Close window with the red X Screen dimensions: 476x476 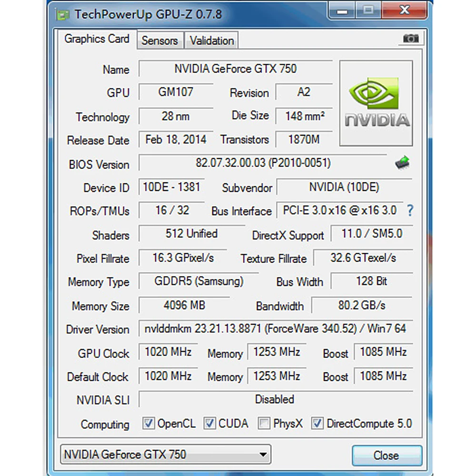405,10
